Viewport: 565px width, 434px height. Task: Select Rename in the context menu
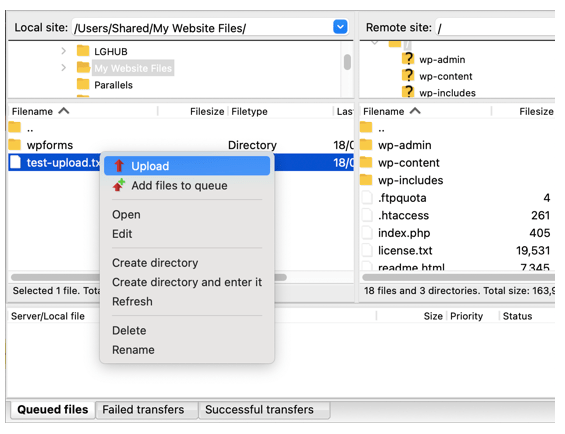tap(133, 350)
